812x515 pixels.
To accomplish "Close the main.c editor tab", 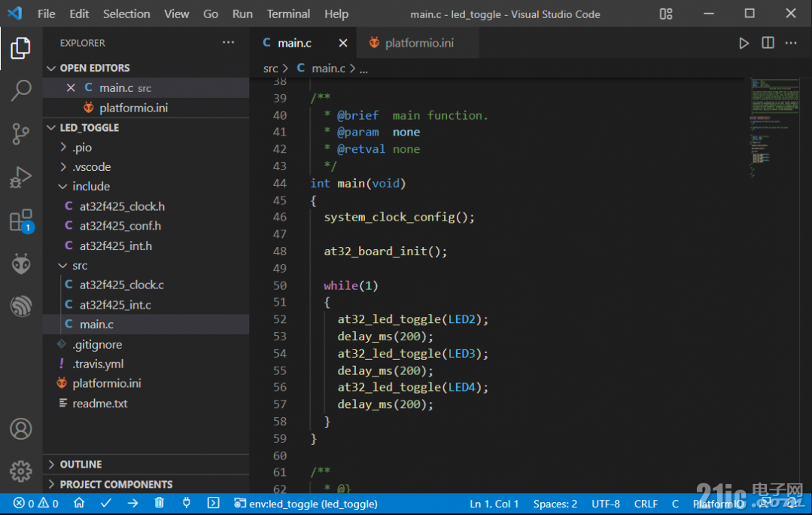I will tap(343, 43).
